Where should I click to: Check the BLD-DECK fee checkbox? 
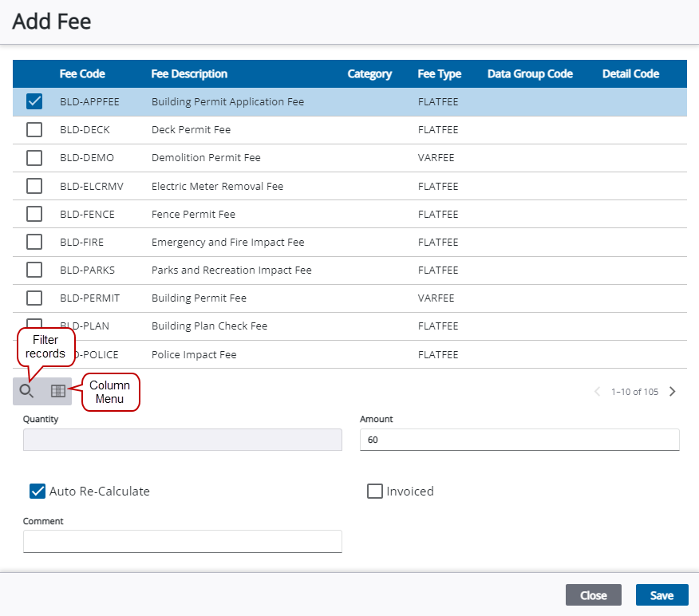[x=34, y=129]
